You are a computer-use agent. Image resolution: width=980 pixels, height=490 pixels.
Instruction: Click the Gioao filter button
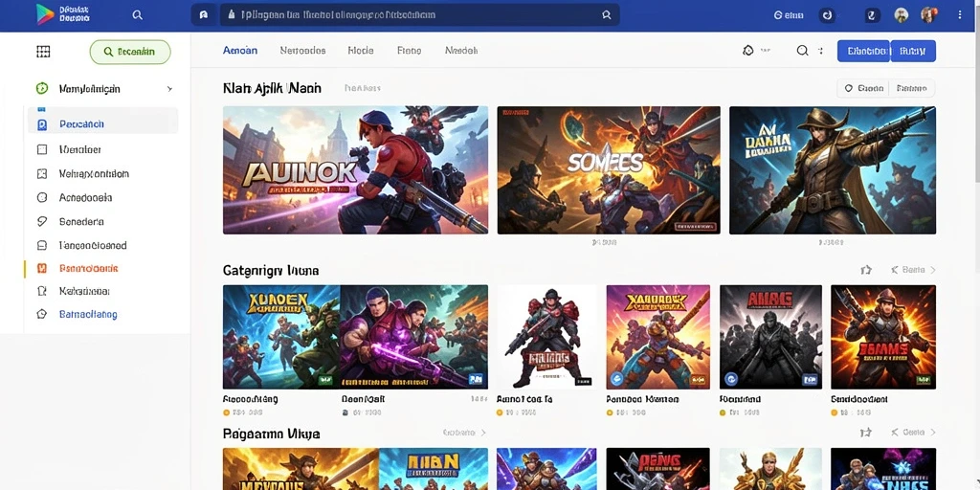(x=864, y=89)
